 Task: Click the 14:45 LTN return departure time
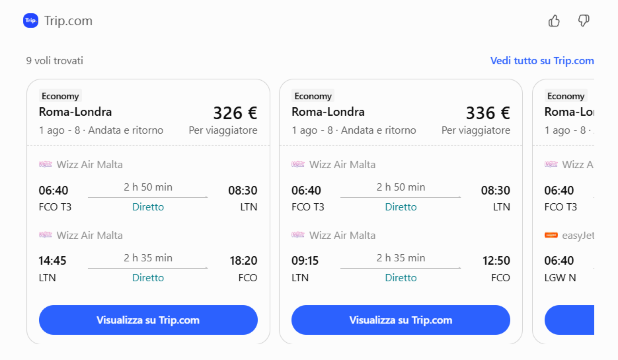(x=52, y=261)
